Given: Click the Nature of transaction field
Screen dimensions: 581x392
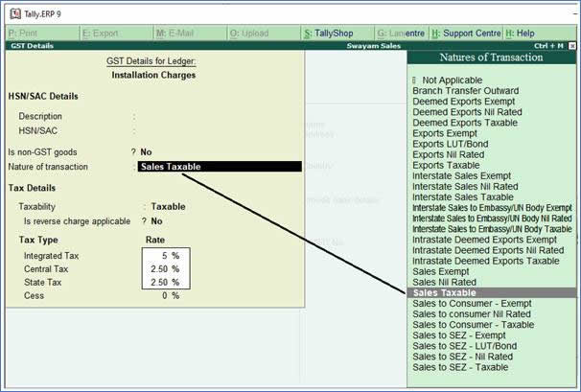Looking at the screenshot, I should [220, 167].
